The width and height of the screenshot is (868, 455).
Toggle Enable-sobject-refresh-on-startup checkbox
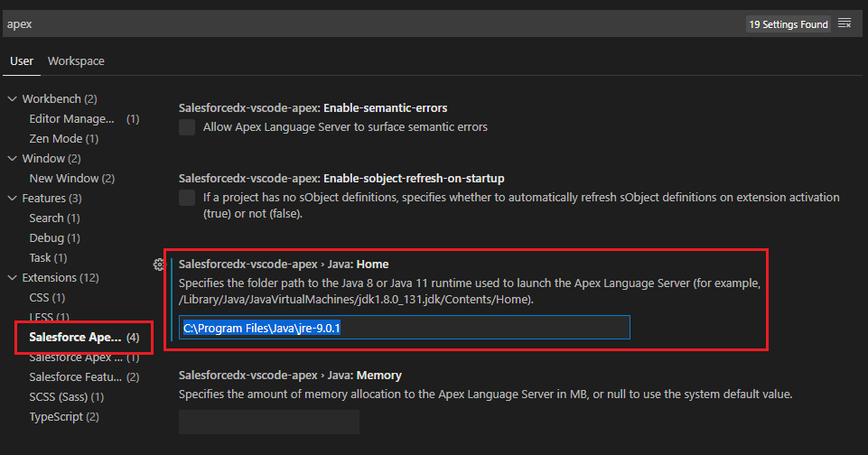coord(187,198)
